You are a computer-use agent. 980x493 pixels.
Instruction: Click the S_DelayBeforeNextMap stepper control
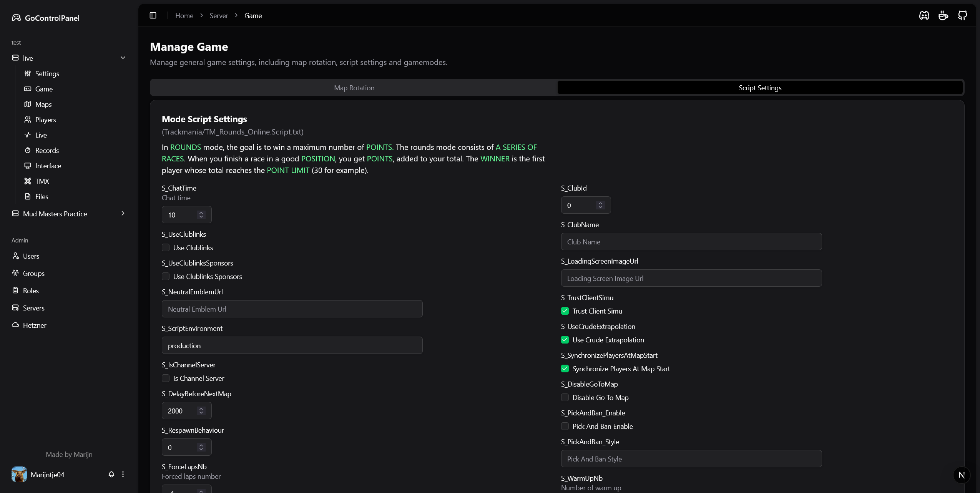coord(201,411)
